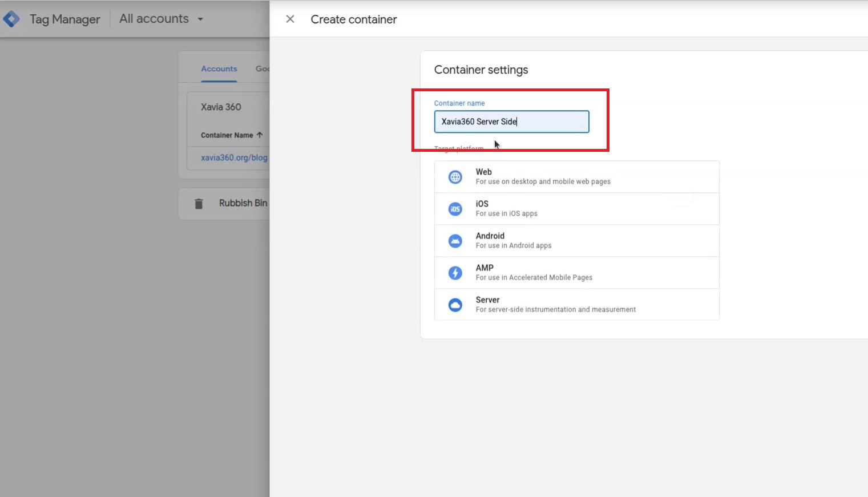Click the Web platform globe icon
This screenshot has width=868, height=497.
click(x=455, y=177)
